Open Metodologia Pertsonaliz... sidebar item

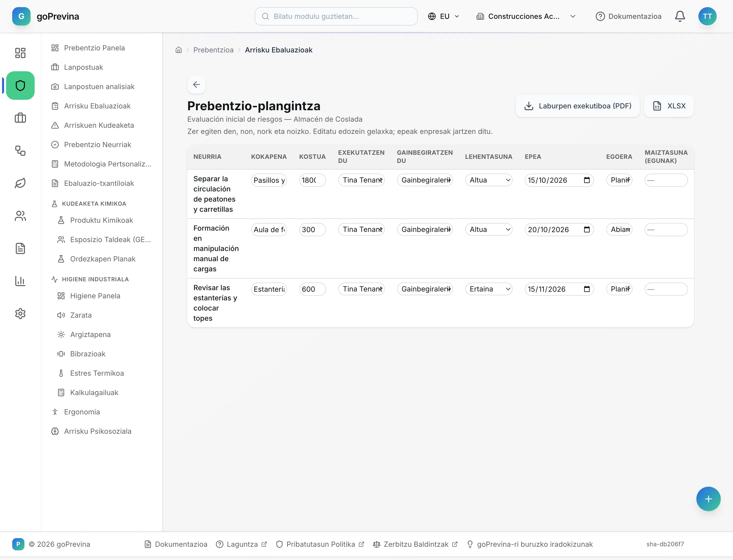coord(102,164)
